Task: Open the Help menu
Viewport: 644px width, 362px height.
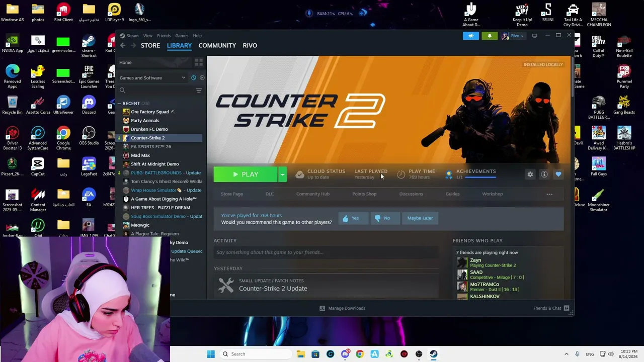Action: 197,36
